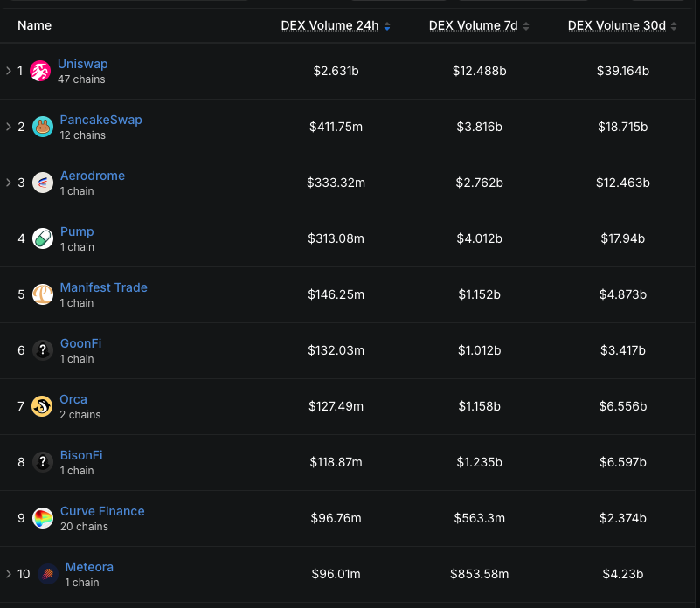The height and width of the screenshot is (608, 700).
Task: Open the GoonFi protocol link
Action: point(80,343)
